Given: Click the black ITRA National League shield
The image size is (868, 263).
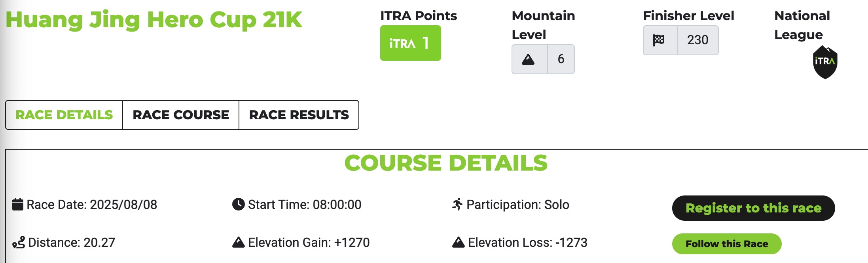Looking at the screenshot, I should click(x=825, y=62).
